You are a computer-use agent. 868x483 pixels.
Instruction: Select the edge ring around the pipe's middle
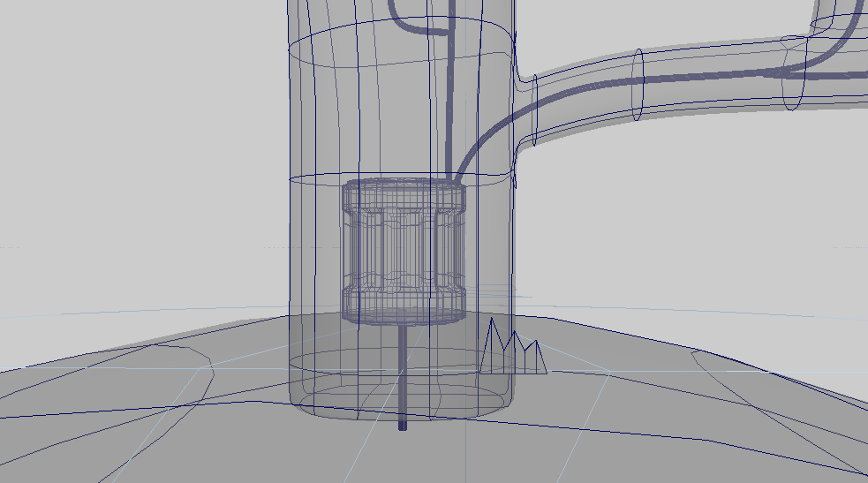click(641, 85)
